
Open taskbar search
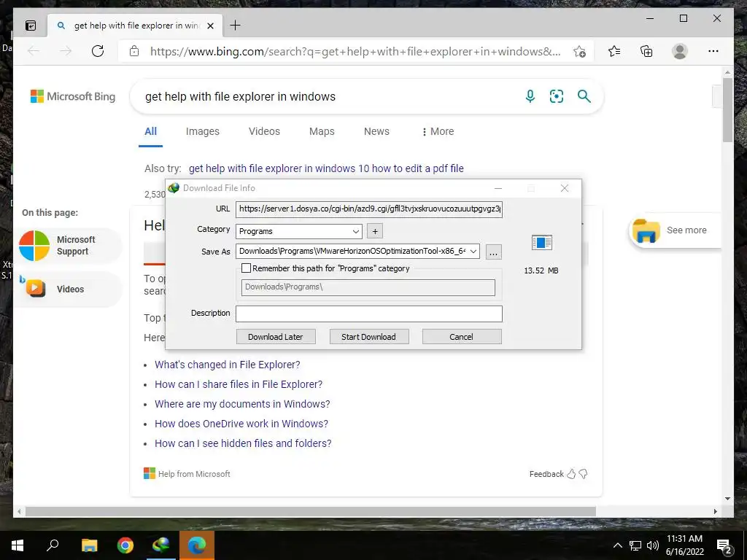[53, 545]
